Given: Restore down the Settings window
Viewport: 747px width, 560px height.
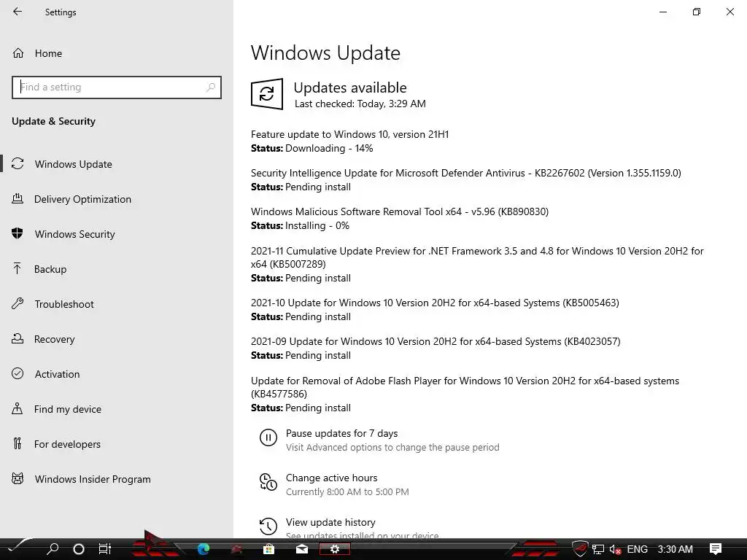Looking at the screenshot, I should (697, 12).
